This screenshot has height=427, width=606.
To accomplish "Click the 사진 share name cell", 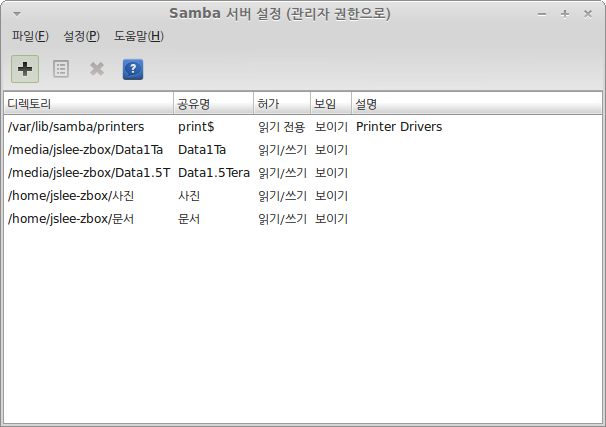I will 189,196.
